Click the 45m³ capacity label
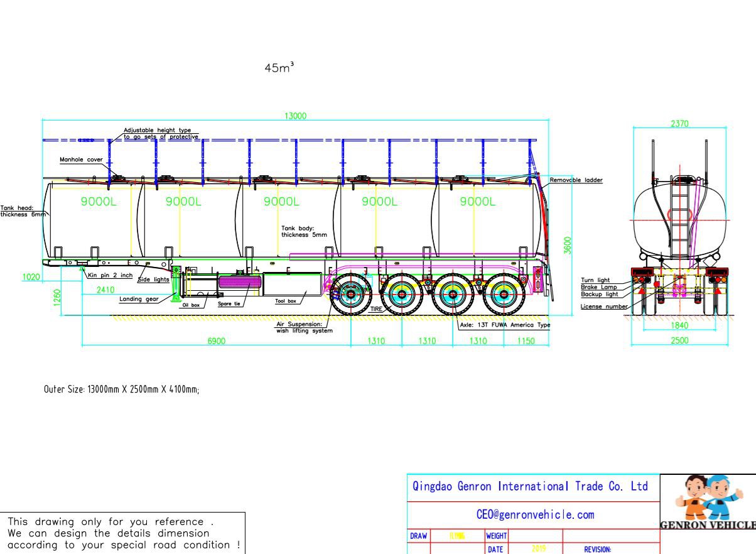756x554 pixels. pyautogui.click(x=279, y=68)
